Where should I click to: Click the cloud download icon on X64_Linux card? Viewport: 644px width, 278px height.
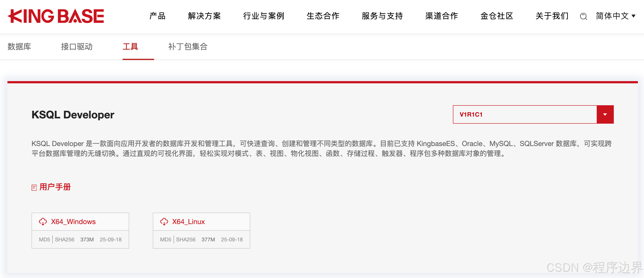164,221
